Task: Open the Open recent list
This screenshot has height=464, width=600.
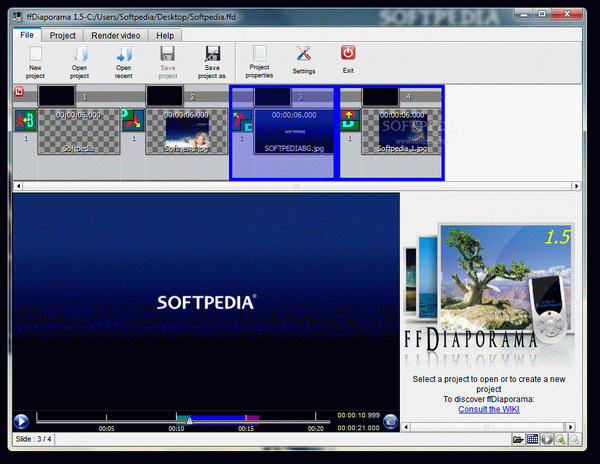Action: pos(124,62)
